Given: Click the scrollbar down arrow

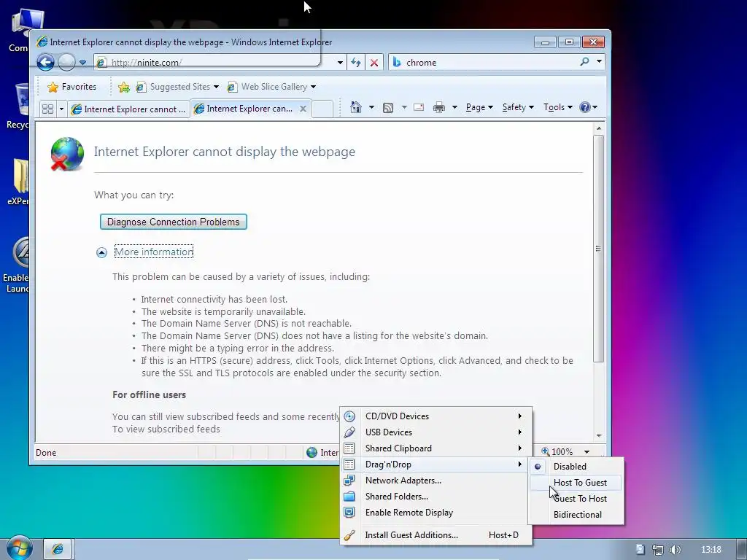Looking at the screenshot, I should 599,435.
